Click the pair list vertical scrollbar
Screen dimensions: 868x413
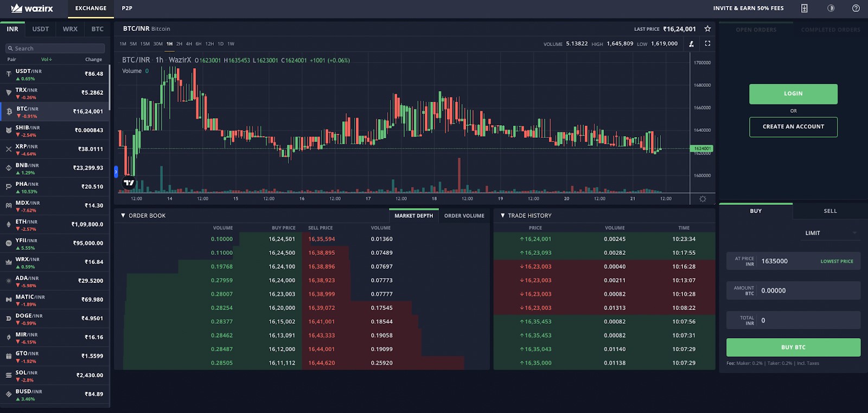(x=110, y=88)
